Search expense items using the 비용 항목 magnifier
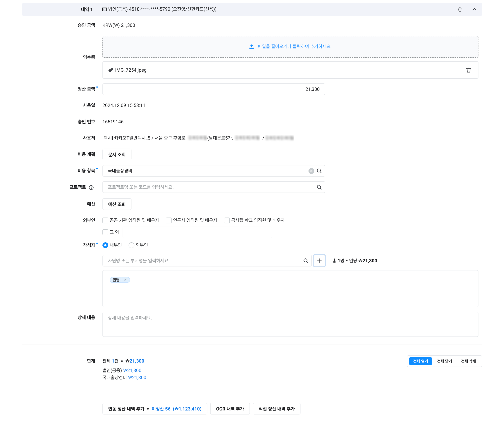Image resolution: width=504 pixels, height=421 pixels. pos(319,171)
